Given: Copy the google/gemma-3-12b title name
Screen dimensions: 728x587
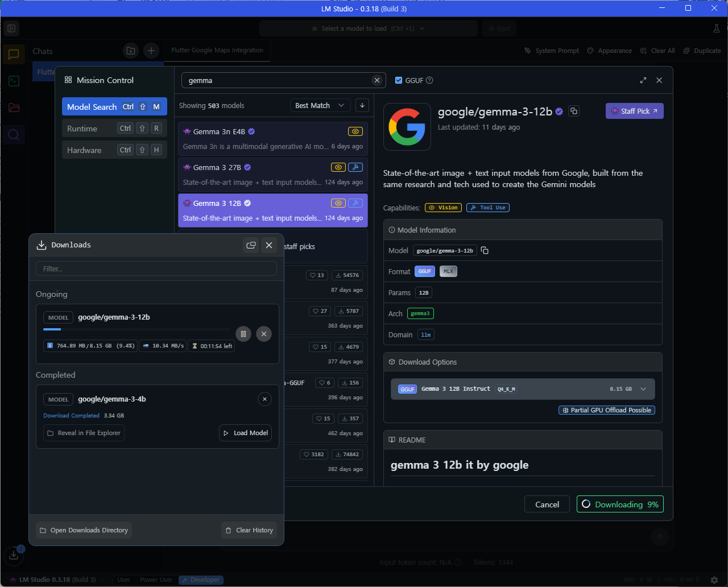Looking at the screenshot, I should pos(574,111).
